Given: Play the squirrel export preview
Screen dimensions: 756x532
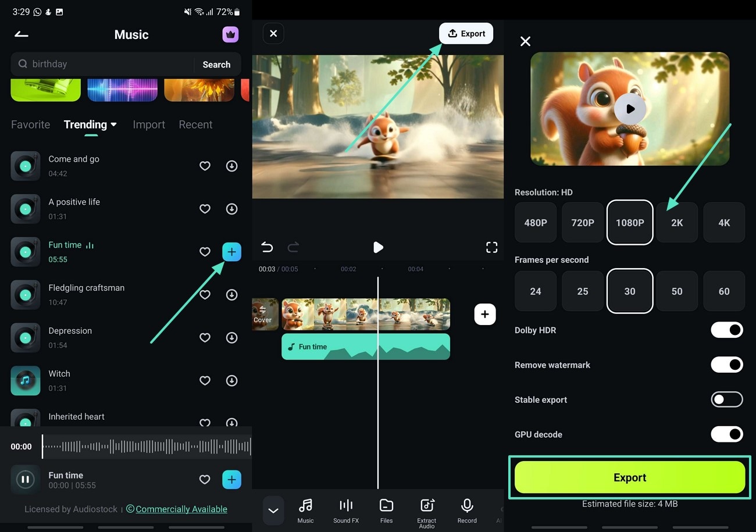Looking at the screenshot, I should click(630, 109).
